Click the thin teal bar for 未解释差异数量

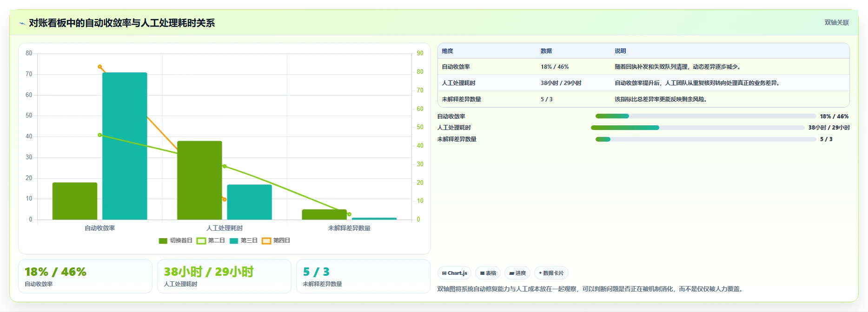click(374, 219)
